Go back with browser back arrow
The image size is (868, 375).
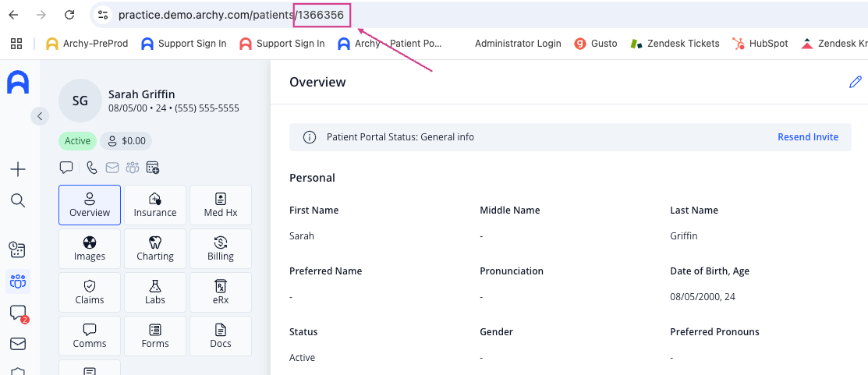[x=13, y=15]
